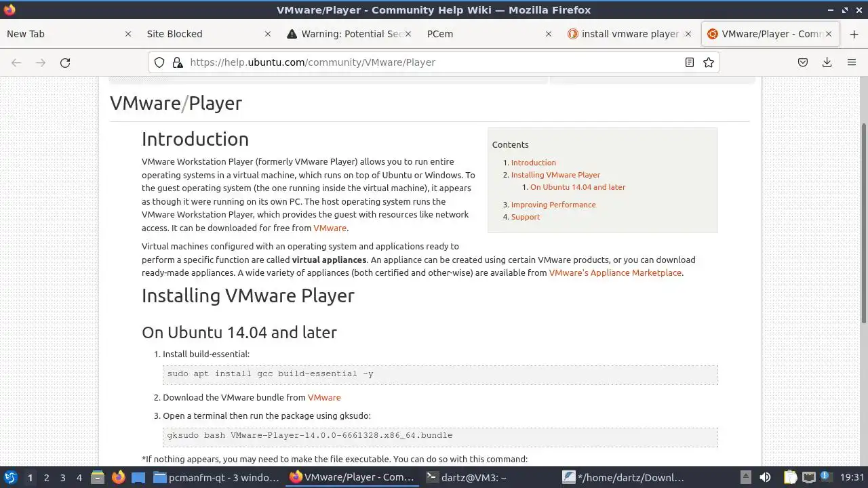Open volume control in system tray
Viewport: 868px width, 488px height.
click(765, 477)
